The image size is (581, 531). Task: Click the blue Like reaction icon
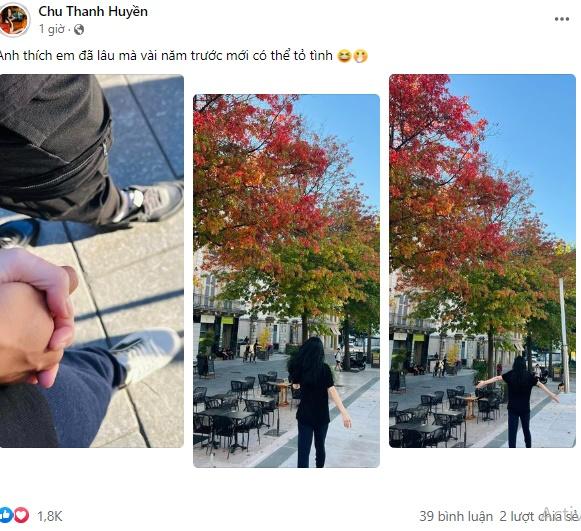[5, 515]
